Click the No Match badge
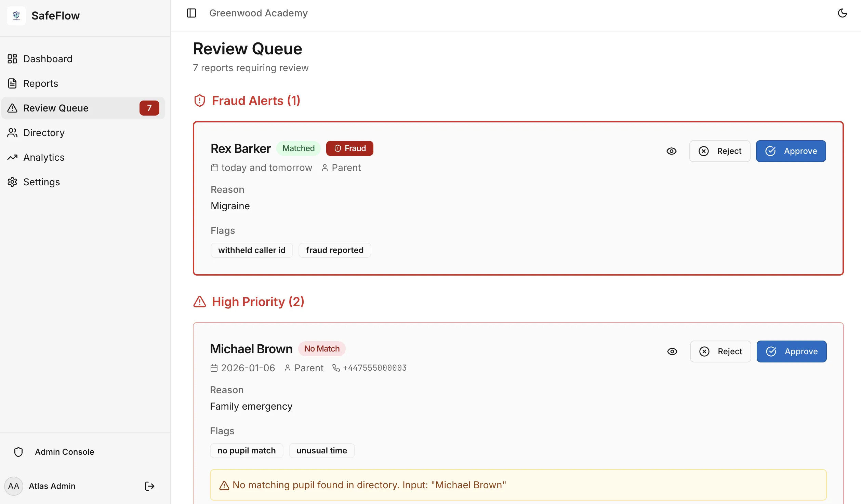This screenshot has height=504, width=861. (322, 349)
